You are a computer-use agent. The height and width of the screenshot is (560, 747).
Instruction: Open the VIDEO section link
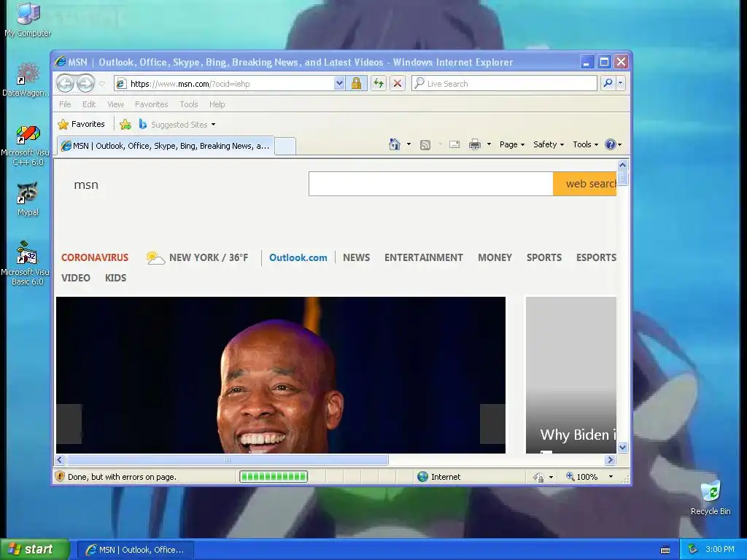[x=76, y=278]
